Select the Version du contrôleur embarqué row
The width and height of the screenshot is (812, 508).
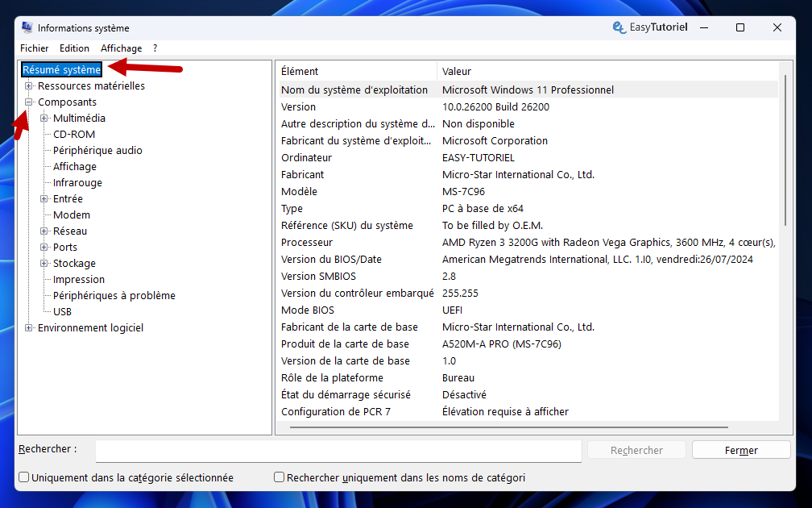[x=528, y=293]
